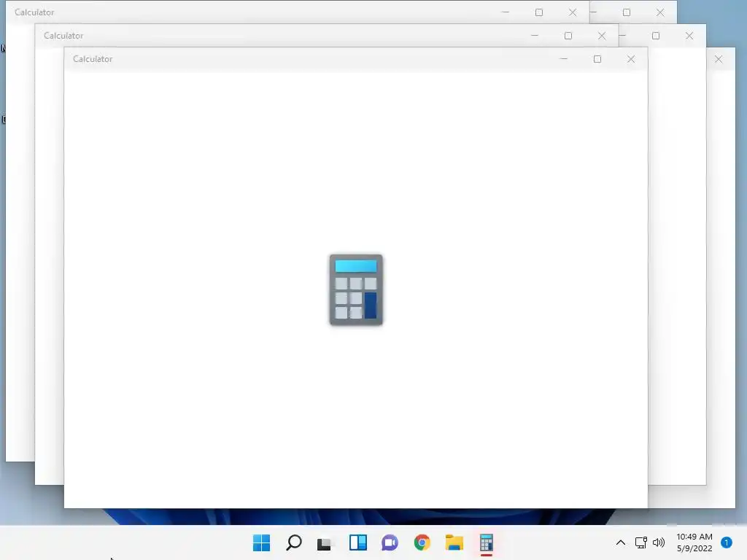This screenshot has width=747, height=560.
Task: Close the rearmost titled Calculator window
Action: [x=573, y=12]
